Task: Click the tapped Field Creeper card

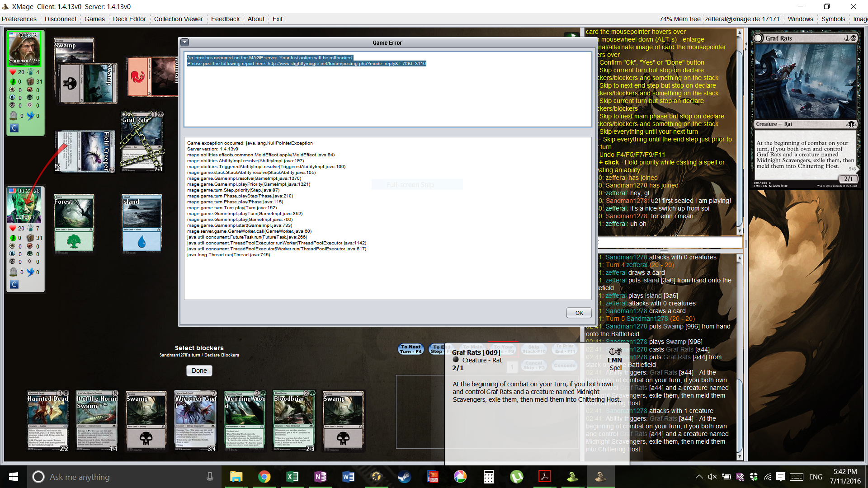Action: click(85, 152)
